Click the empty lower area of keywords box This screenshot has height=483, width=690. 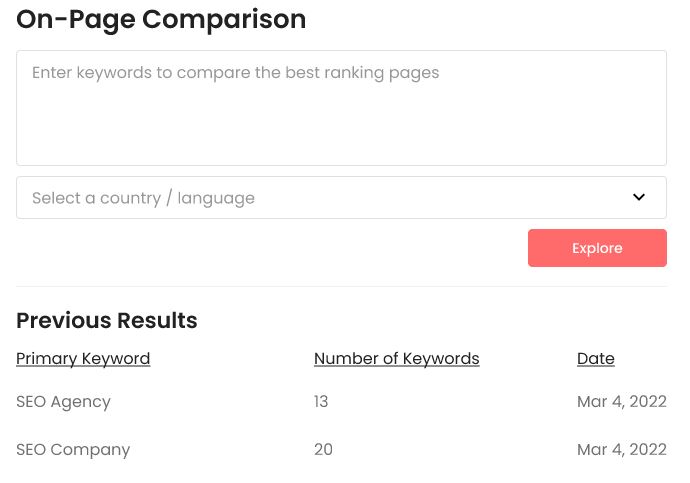point(341,132)
